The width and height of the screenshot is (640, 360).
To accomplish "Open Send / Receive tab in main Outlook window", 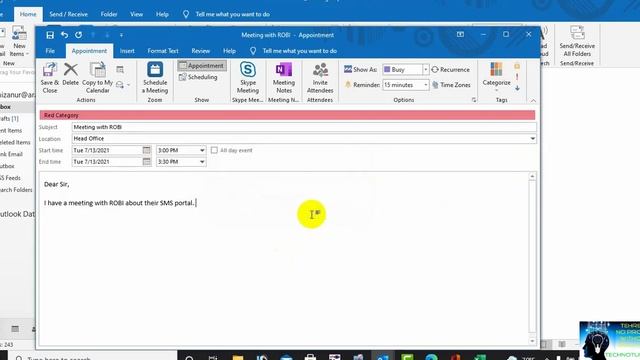I will (x=68, y=14).
